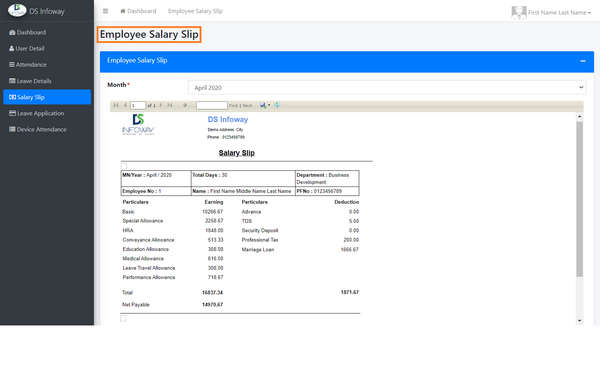
Task: Open the Month dropdown showing April 2020
Action: (x=386, y=88)
